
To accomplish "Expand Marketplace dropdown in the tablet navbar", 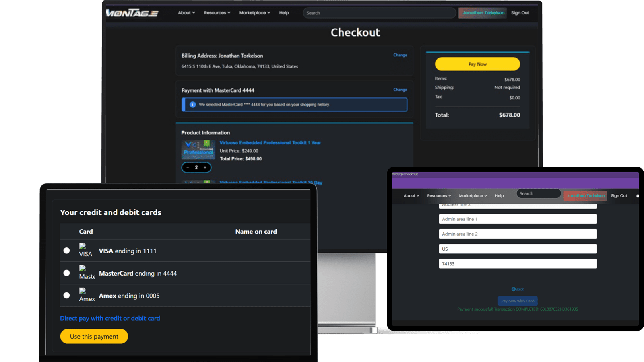I will [x=473, y=196].
